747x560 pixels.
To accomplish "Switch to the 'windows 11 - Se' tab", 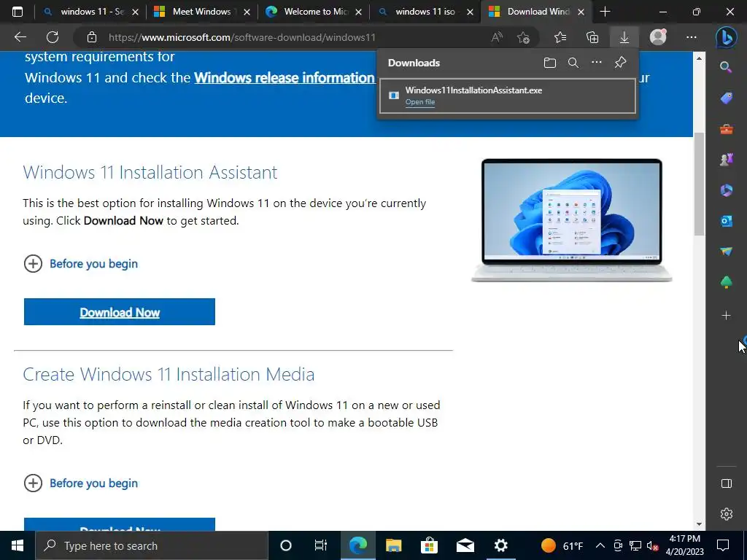I will tap(91, 12).
